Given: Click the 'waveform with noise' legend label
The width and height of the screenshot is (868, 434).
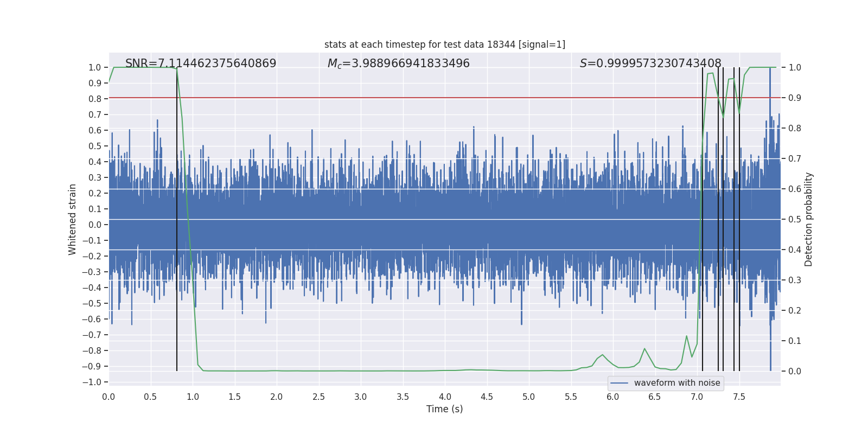Looking at the screenshot, I should (676, 383).
